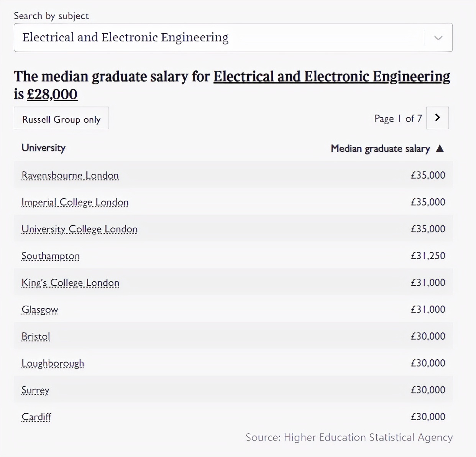The height and width of the screenshot is (457, 476).
Task: Open the Surrey university link
Action: [x=36, y=390]
